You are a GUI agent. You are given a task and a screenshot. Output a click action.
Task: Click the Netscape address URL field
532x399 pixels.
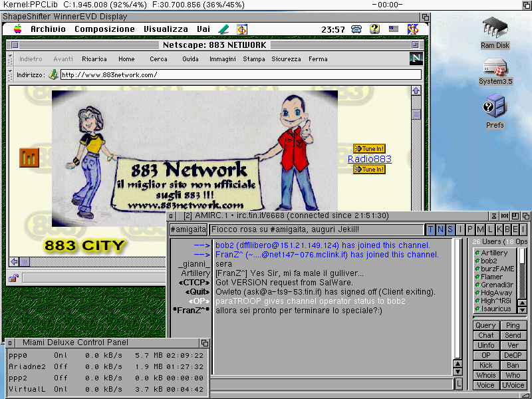click(241, 74)
